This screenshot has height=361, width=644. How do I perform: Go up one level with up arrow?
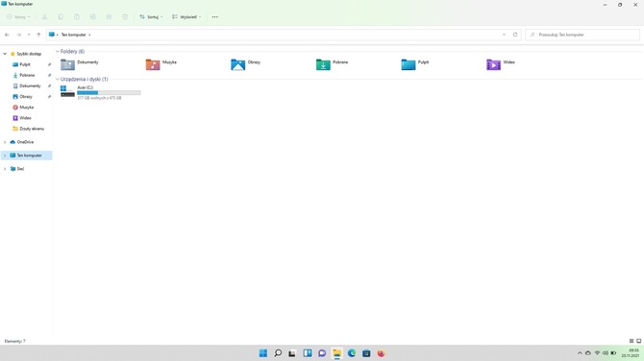38,35
